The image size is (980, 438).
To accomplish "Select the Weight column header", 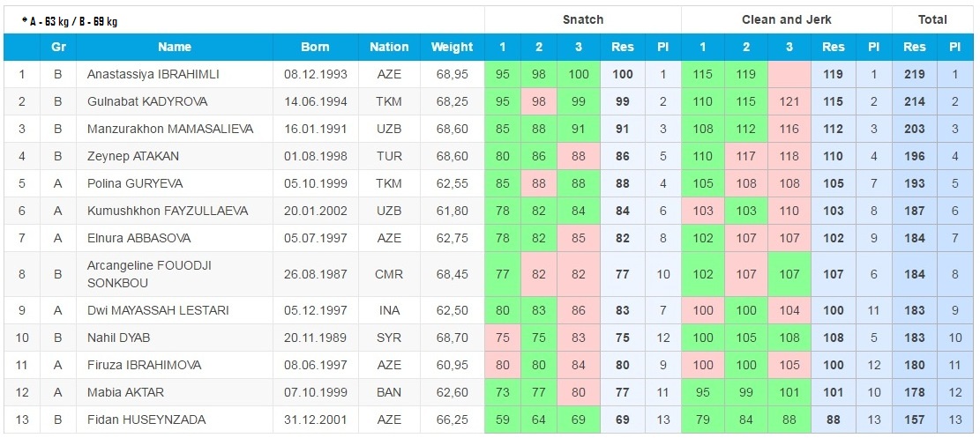I will click(x=452, y=48).
